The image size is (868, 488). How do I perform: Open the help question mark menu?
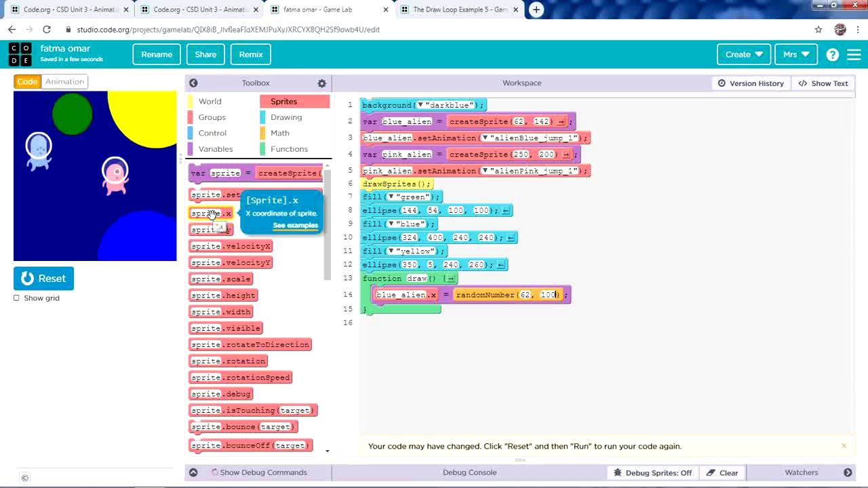click(832, 55)
